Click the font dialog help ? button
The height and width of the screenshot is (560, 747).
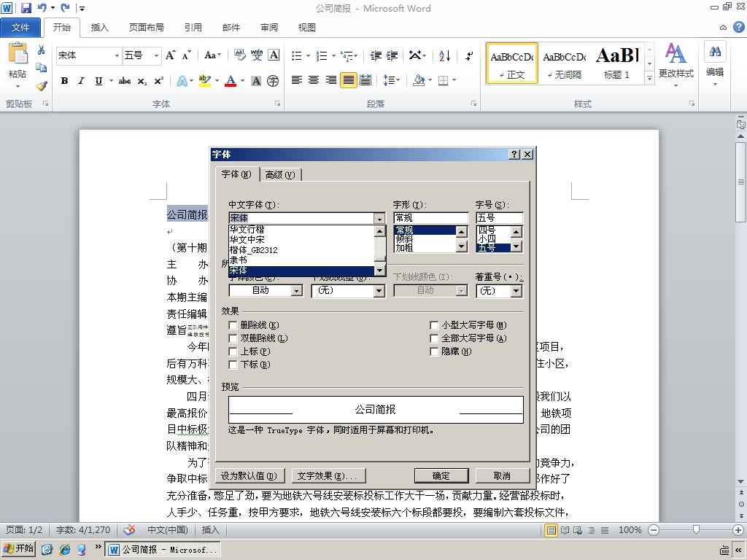coord(514,155)
